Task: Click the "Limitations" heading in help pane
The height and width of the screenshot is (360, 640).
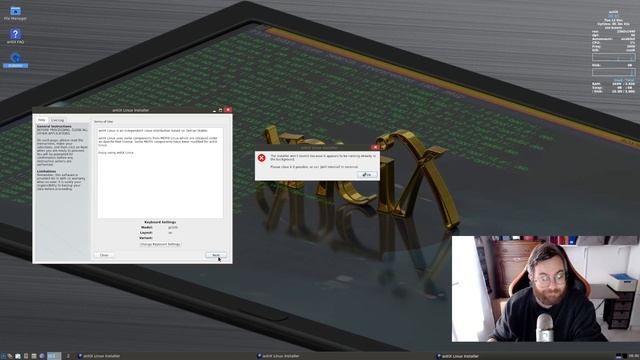Action: coord(46,171)
